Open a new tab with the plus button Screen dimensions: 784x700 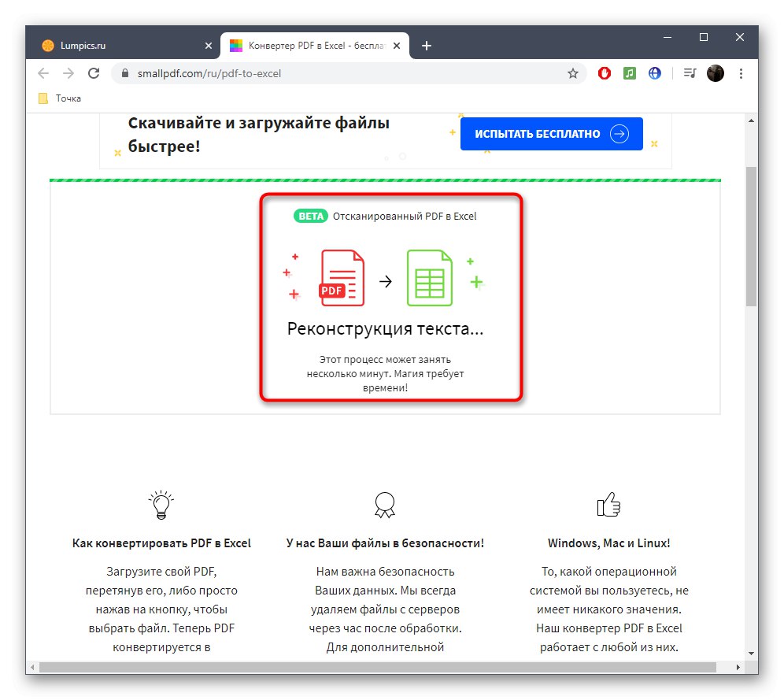coord(427,45)
